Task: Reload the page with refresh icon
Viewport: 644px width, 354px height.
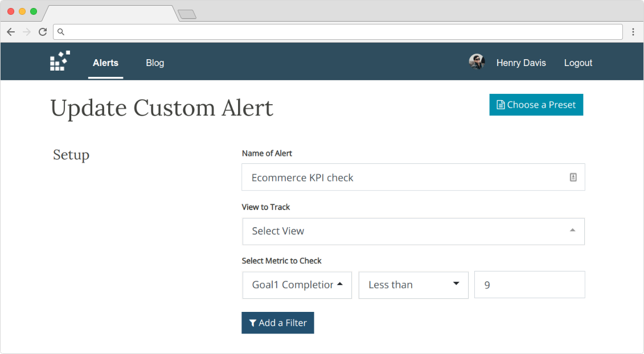Action: tap(43, 32)
